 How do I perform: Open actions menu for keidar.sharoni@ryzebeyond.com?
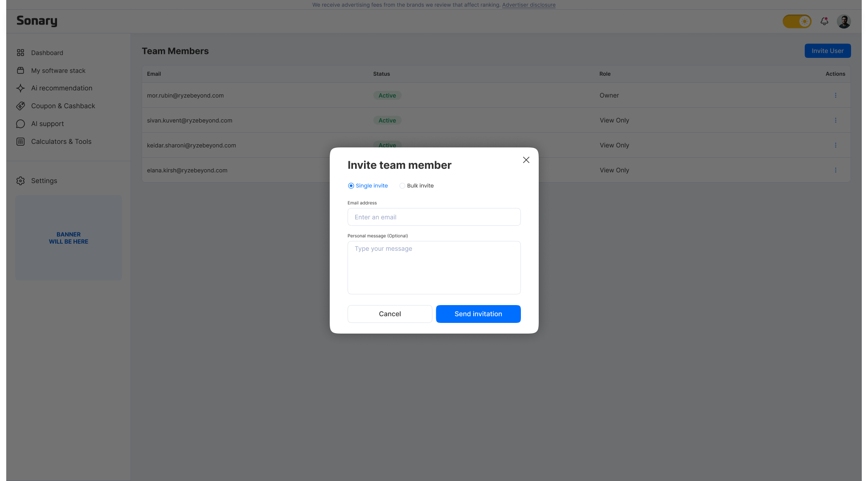[x=835, y=145]
